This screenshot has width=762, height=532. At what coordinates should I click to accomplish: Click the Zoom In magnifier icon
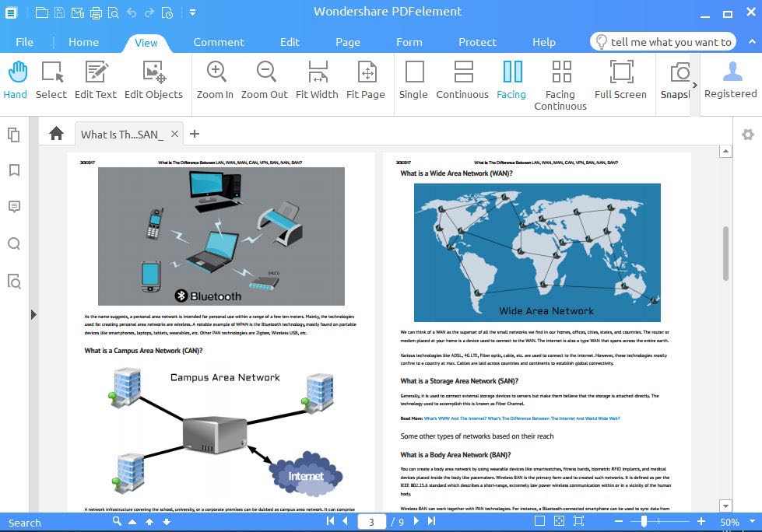(216, 72)
